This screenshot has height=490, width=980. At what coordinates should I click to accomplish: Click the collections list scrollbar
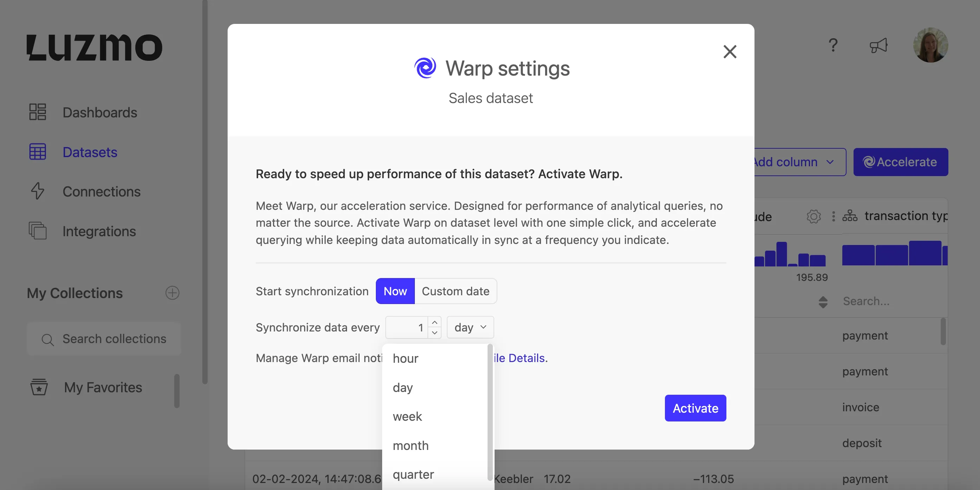pyautogui.click(x=177, y=391)
